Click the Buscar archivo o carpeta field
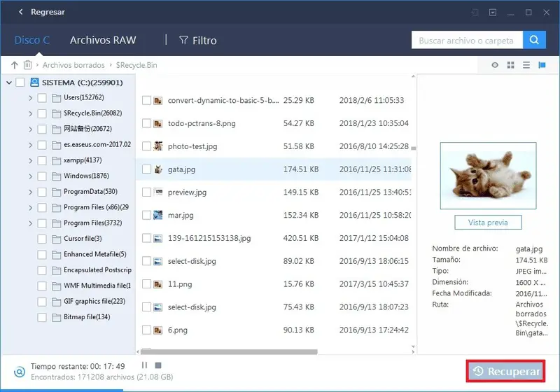The height and width of the screenshot is (392, 560). pos(467,40)
